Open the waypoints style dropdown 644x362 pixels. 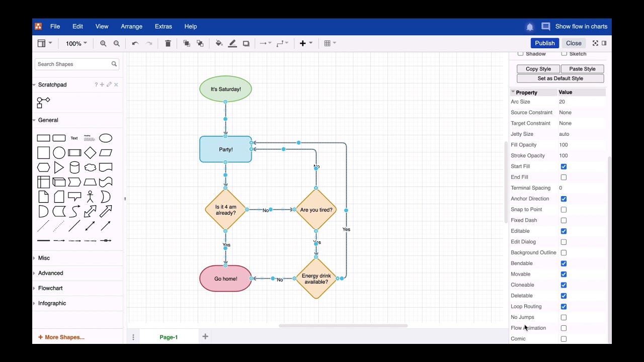click(x=282, y=44)
